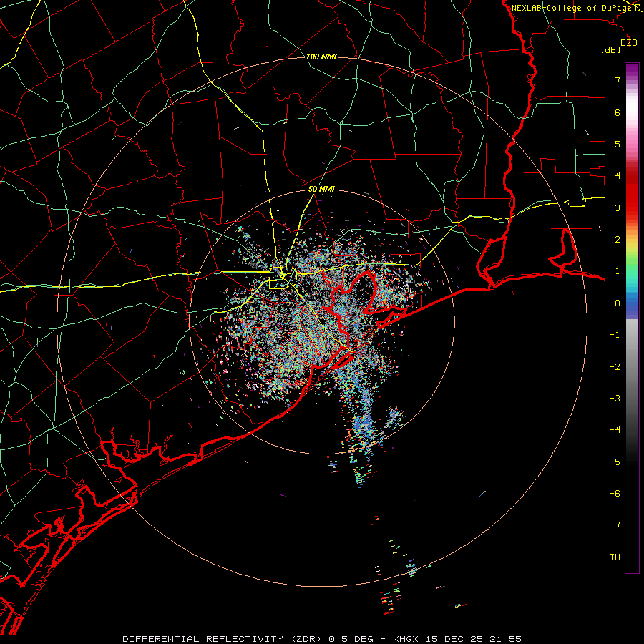Click the 15 DEC 25 21:55 timestamp

point(474,639)
